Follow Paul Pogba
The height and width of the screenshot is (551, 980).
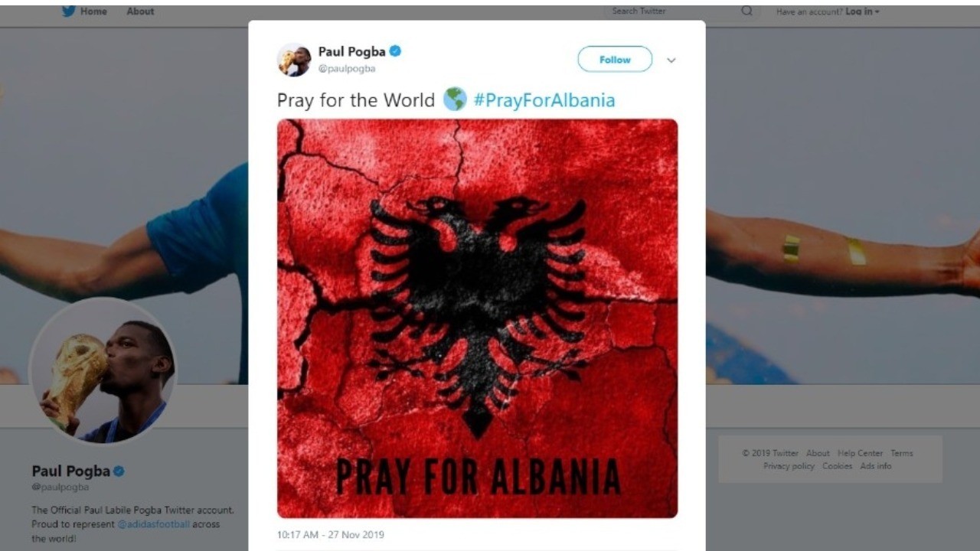[615, 60]
